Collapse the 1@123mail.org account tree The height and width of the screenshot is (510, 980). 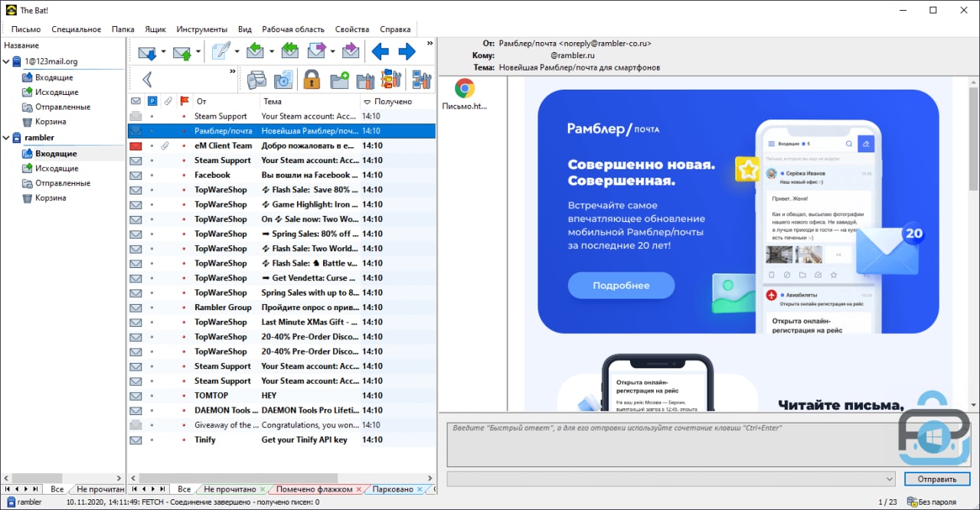(x=7, y=62)
